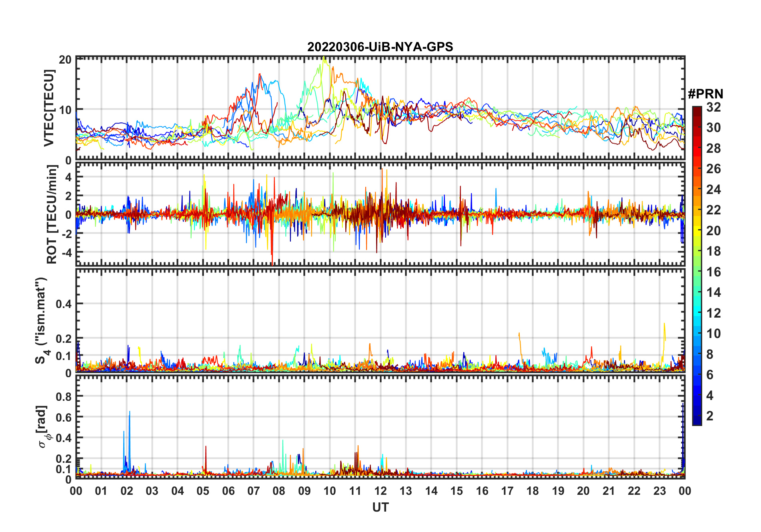Click the x-axis tick label 12
This screenshot has height=532, width=761.
(x=380, y=491)
